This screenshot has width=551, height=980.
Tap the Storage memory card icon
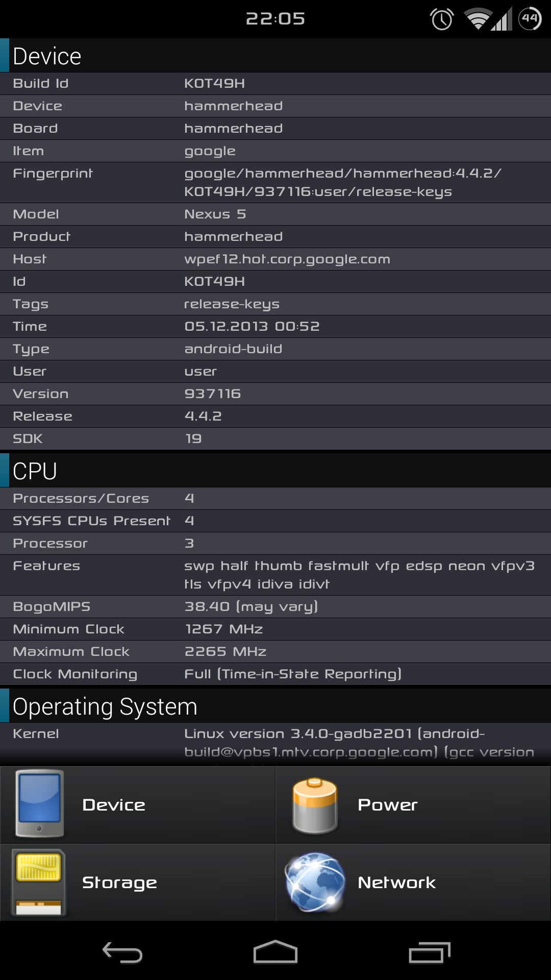(x=39, y=883)
